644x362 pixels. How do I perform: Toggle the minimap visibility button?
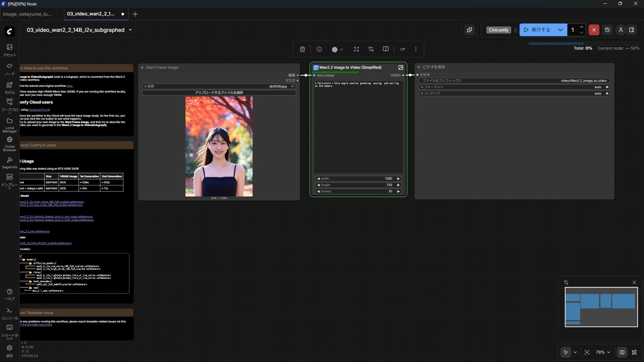click(622, 352)
